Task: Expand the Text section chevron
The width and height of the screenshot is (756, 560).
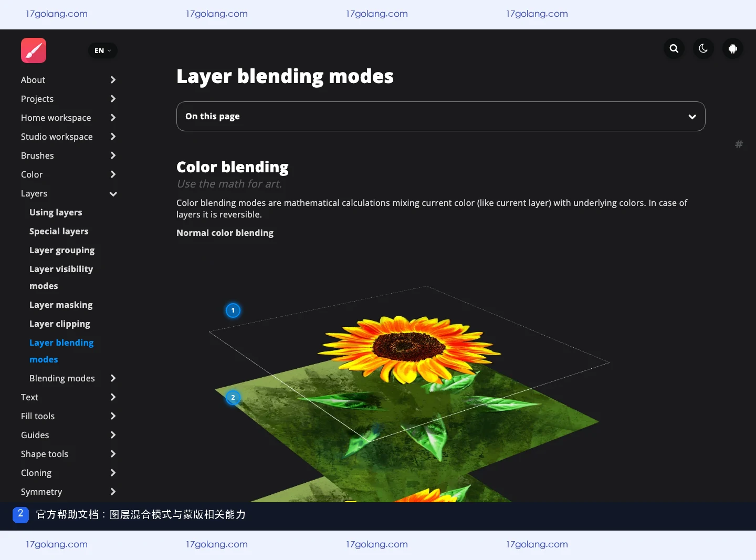Action: tap(113, 397)
